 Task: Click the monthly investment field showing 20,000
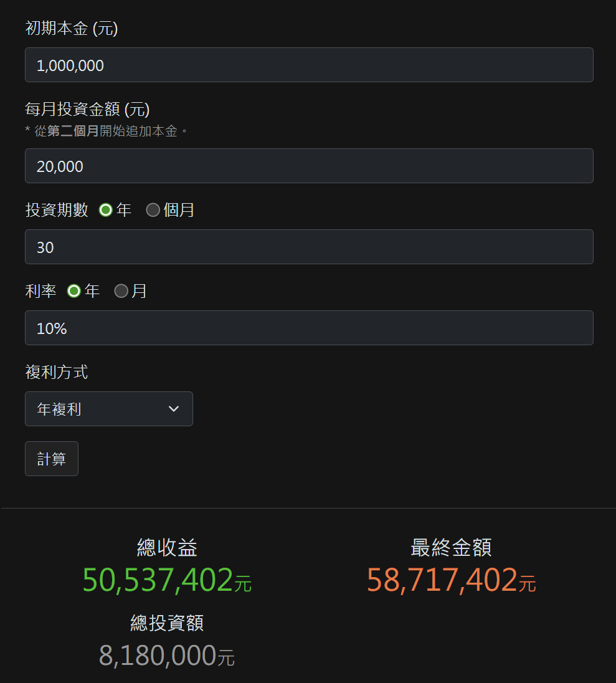pyautogui.click(x=309, y=166)
